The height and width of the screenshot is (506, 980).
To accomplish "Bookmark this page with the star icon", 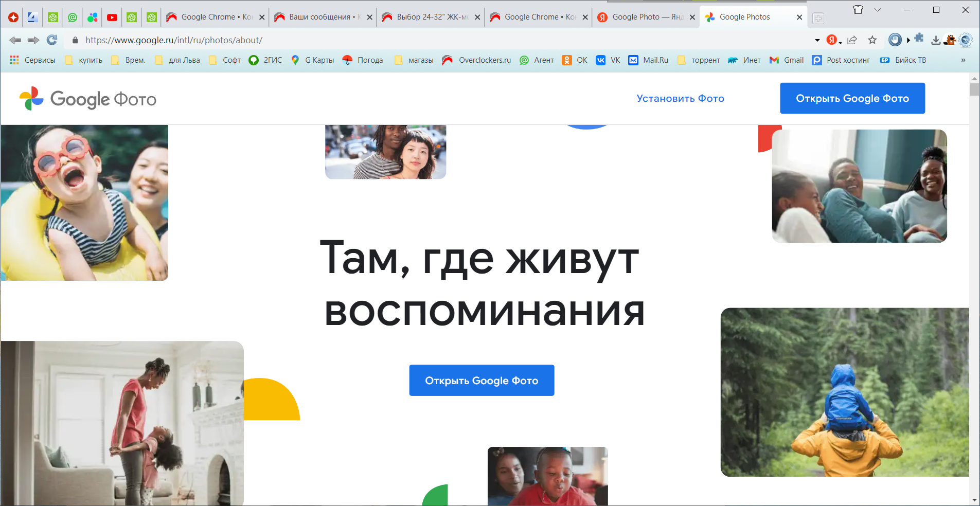I will tap(872, 40).
